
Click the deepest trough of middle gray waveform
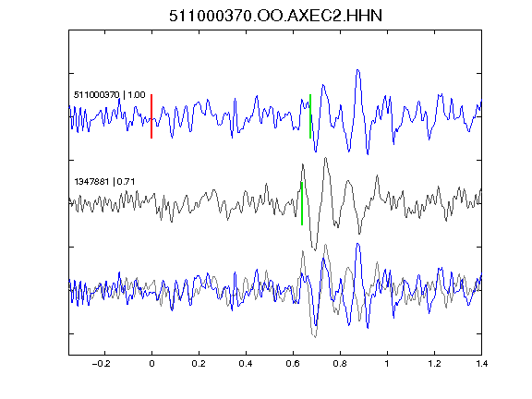[x=315, y=249]
